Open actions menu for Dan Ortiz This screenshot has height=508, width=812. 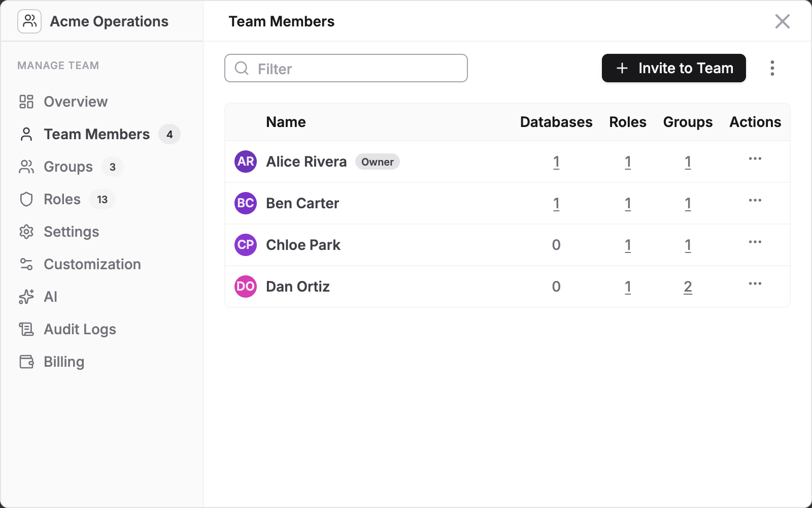coord(755,283)
